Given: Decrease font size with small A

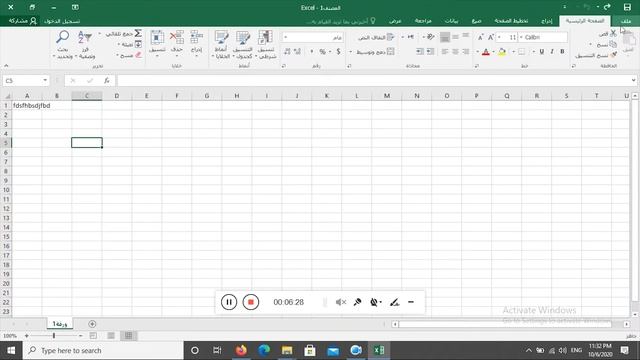Looking at the screenshot, I should [480, 37].
